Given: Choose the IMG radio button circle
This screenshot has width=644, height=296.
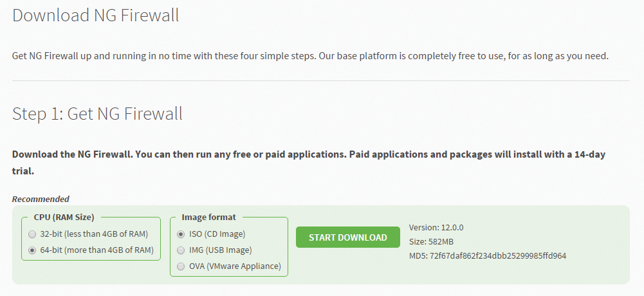Looking at the screenshot, I should click(181, 250).
